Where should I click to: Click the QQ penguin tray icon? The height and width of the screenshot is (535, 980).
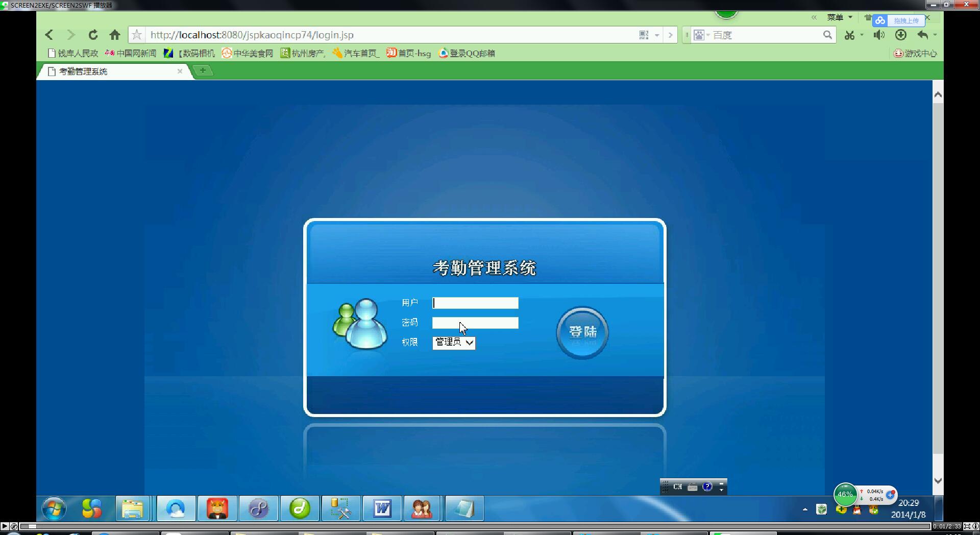tap(857, 509)
